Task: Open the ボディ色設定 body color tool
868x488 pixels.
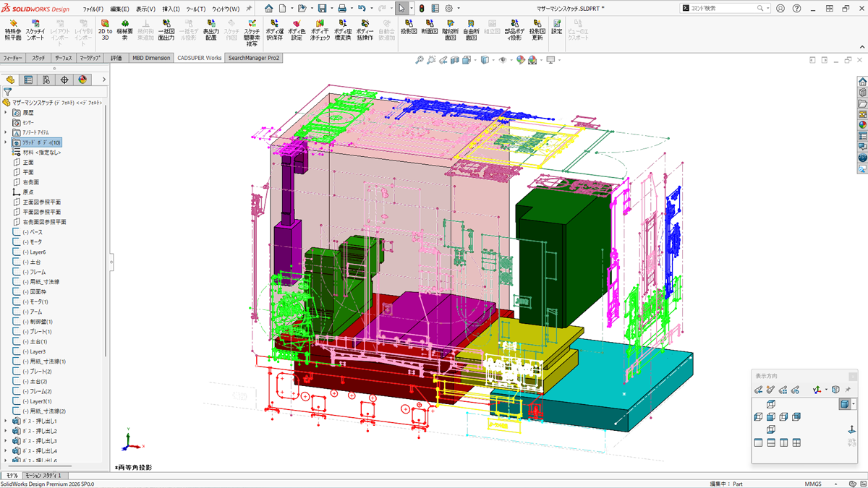Action: pyautogui.click(x=296, y=28)
